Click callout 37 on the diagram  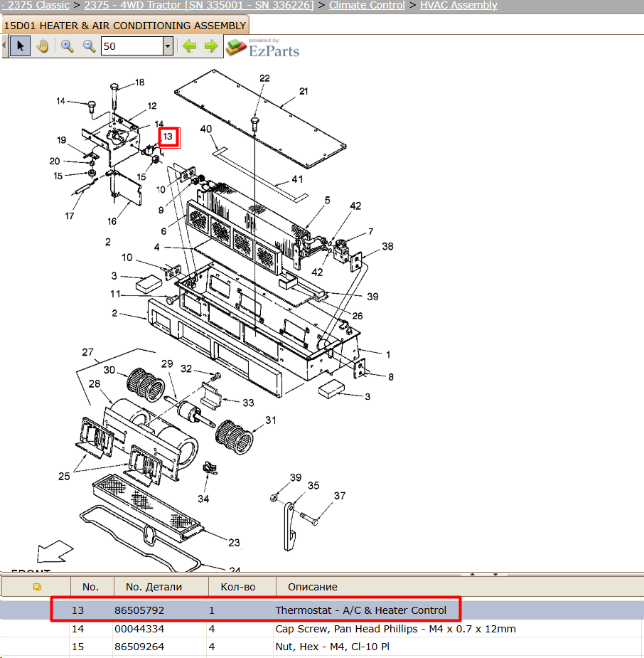pos(340,496)
